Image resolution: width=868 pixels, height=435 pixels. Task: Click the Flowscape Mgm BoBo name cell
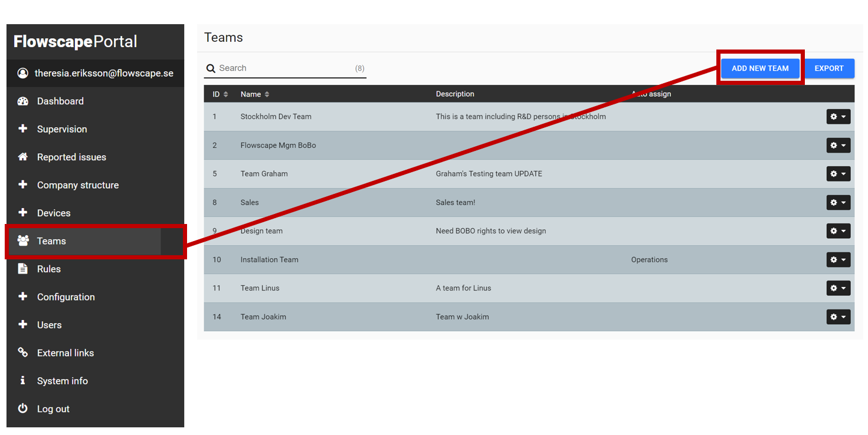[278, 145]
